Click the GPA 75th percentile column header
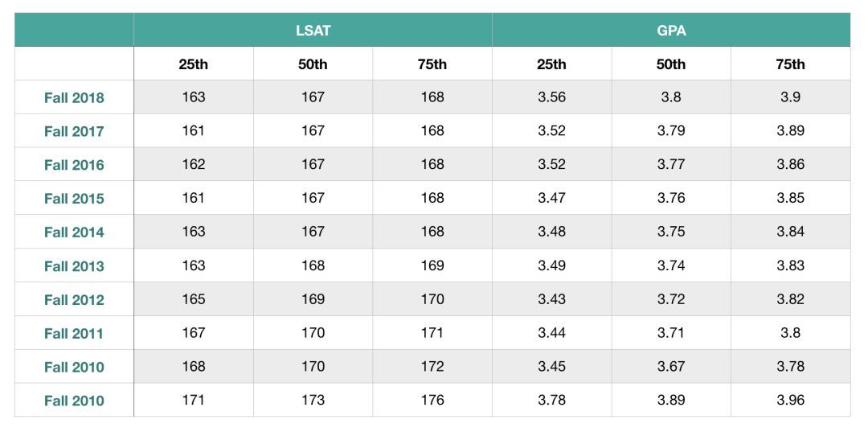The height and width of the screenshot is (436, 868). (x=790, y=64)
